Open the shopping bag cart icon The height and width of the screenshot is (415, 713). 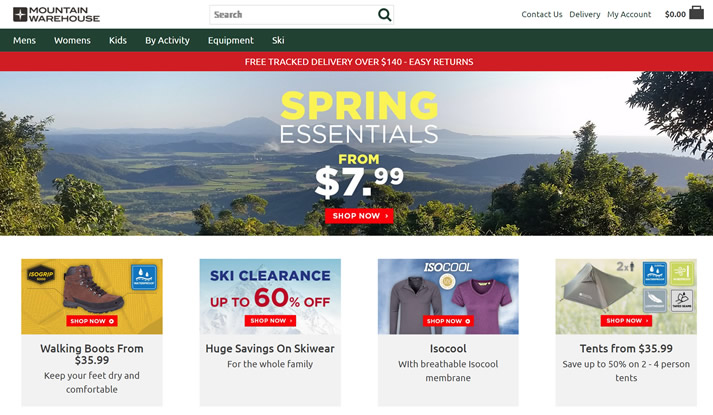(x=697, y=13)
